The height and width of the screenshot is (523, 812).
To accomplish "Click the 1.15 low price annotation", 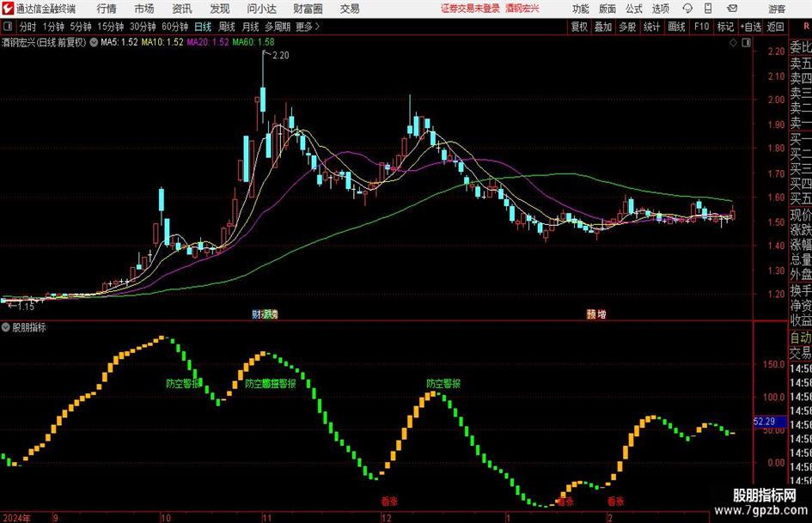I will 26,306.
